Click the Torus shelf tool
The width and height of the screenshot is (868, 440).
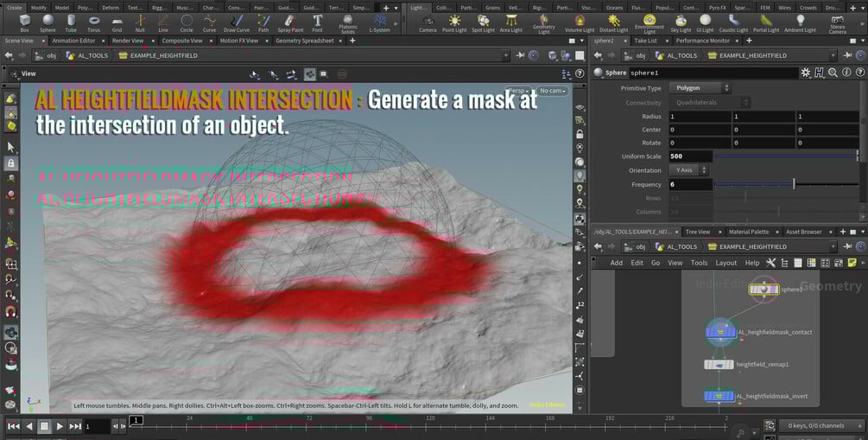(x=93, y=22)
